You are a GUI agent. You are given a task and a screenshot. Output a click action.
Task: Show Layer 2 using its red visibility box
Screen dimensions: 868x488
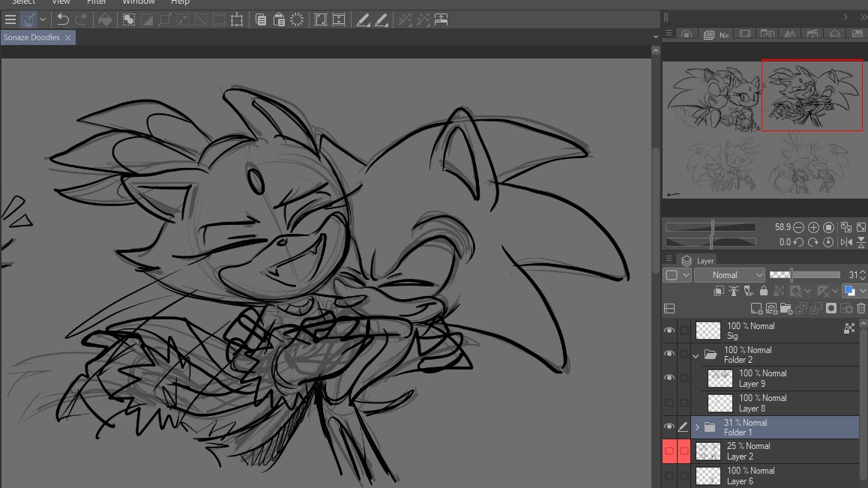[x=669, y=451]
